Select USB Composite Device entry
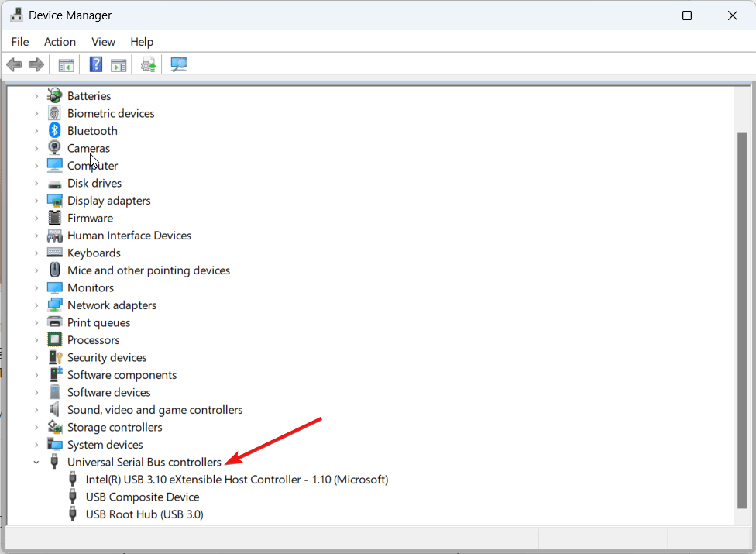The height and width of the screenshot is (554, 756). (143, 497)
